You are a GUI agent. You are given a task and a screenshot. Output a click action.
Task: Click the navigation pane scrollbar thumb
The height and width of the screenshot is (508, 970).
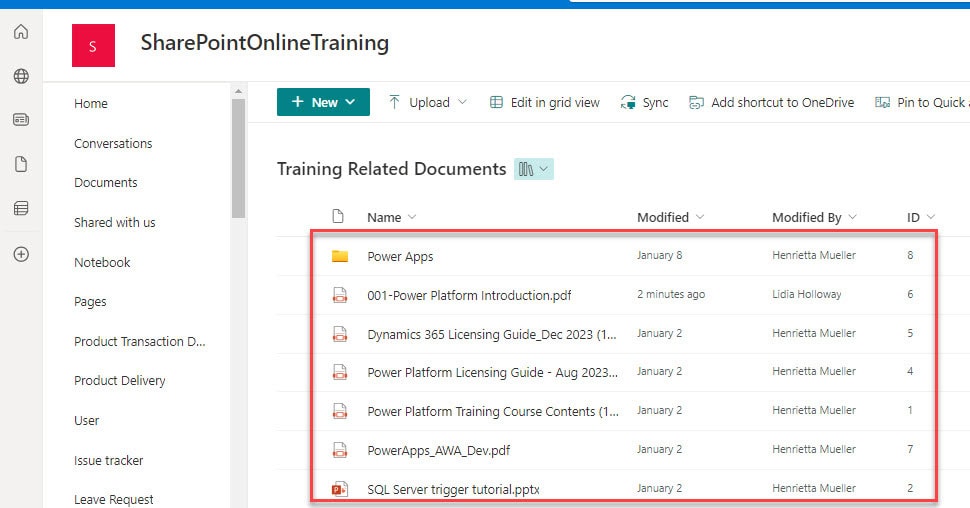[x=238, y=158]
